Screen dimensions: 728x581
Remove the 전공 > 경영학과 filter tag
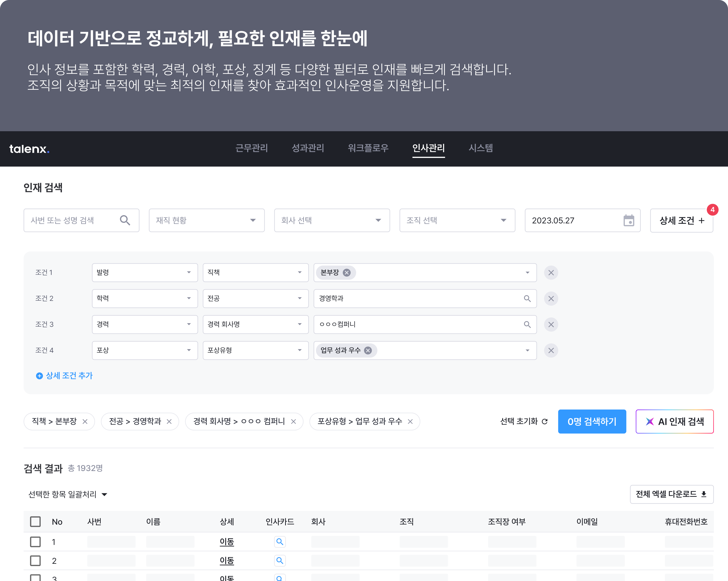pyautogui.click(x=169, y=421)
